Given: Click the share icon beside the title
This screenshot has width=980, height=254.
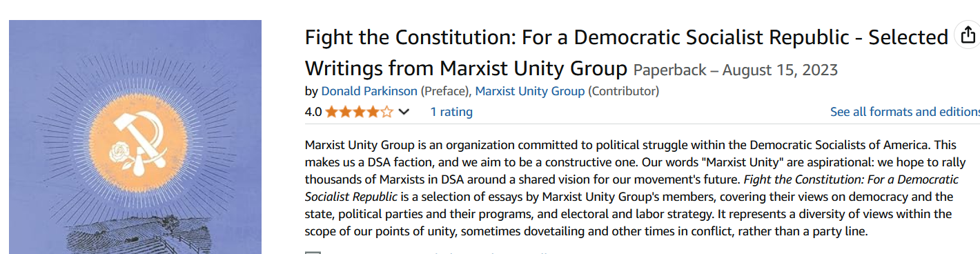Looking at the screenshot, I should coord(968,35).
